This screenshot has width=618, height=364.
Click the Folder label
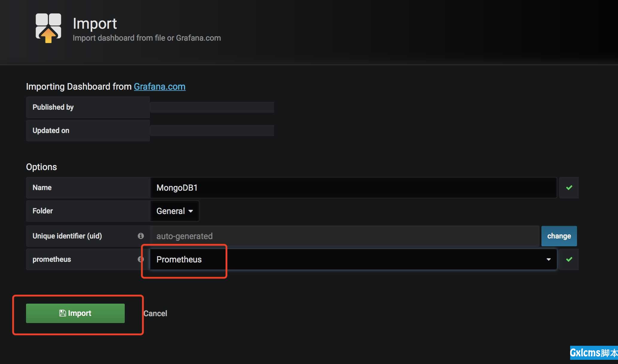point(42,211)
